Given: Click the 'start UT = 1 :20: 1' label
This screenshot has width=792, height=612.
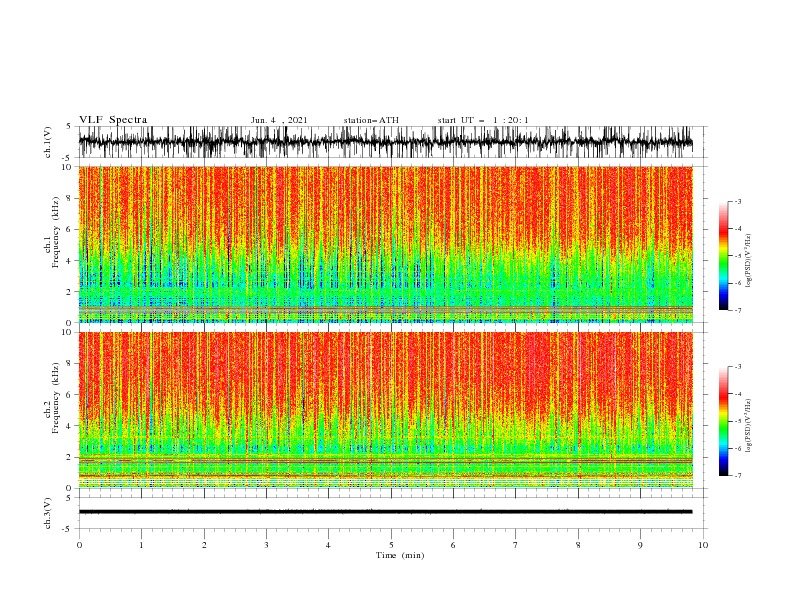Looking at the screenshot, I should (482, 120).
